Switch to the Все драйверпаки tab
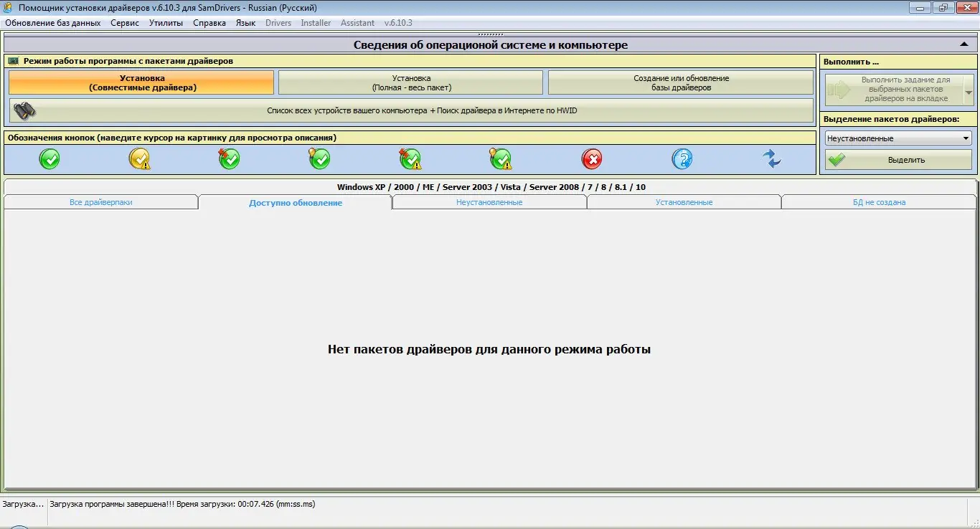This screenshot has height=529, width=980. coord(100,201)
